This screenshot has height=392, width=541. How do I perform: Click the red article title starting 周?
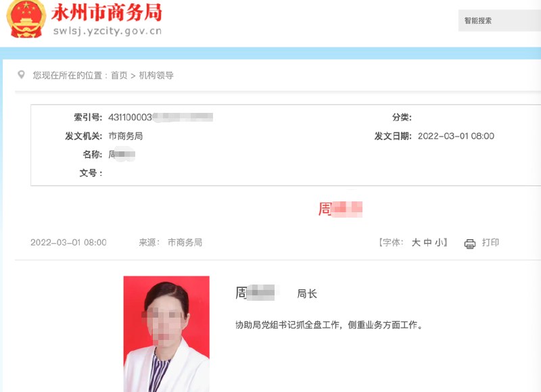[x=340, y=209]
